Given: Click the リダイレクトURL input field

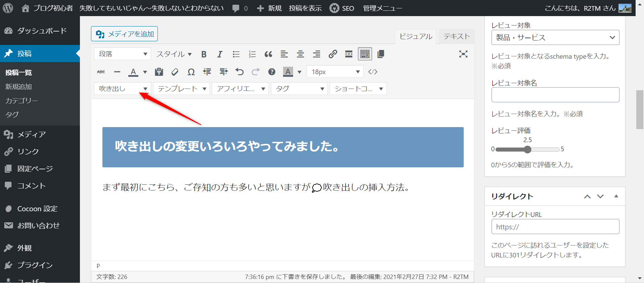Looking at the screenshot, I should (555, 227).
